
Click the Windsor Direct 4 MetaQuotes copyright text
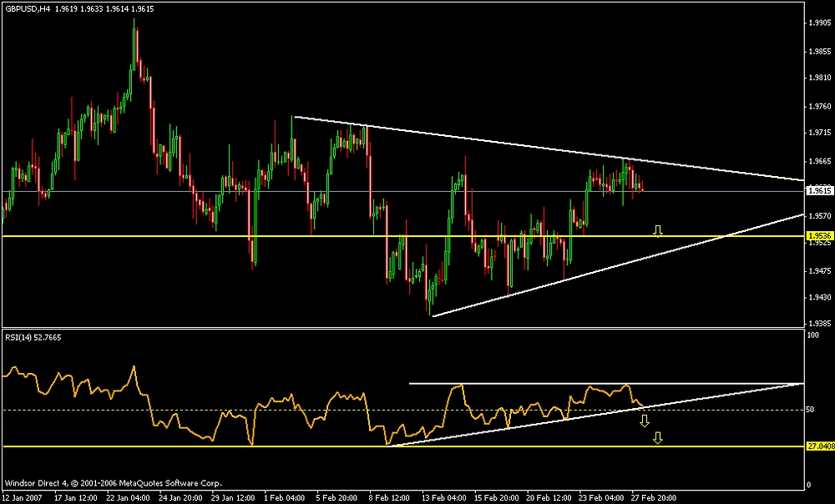click(x=113, y=483)
